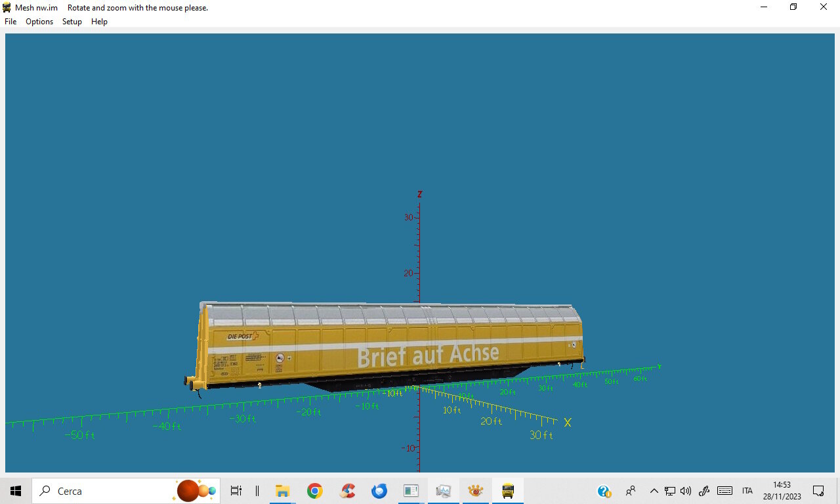
Task: Focus the Cerca search box
Action: [x=126, y=491]
